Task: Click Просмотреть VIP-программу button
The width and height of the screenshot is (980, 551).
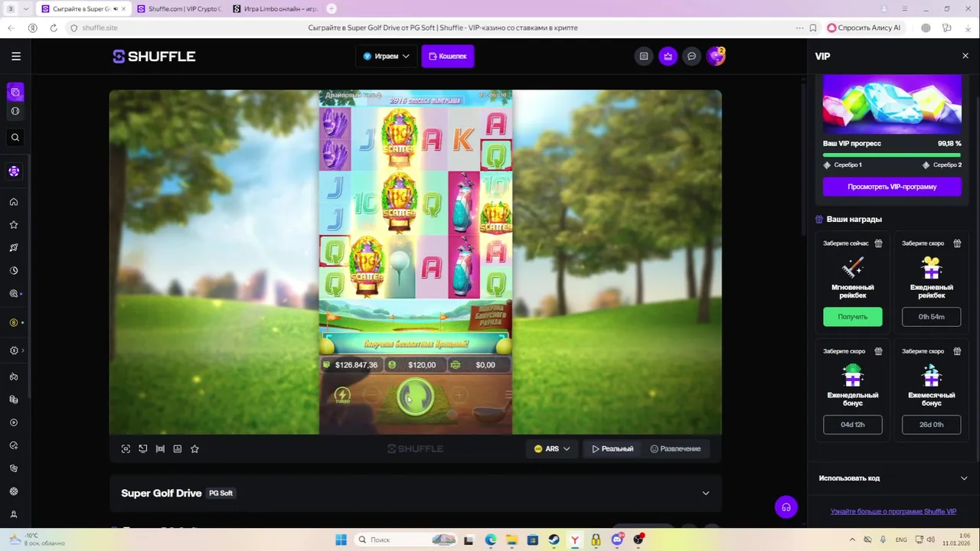Action: coord(892,187)
